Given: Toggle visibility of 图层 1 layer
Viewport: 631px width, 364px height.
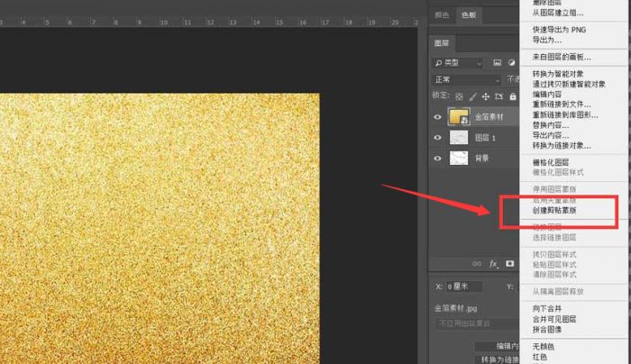Looking at the screenshot, I should click(x=438, y=137).
